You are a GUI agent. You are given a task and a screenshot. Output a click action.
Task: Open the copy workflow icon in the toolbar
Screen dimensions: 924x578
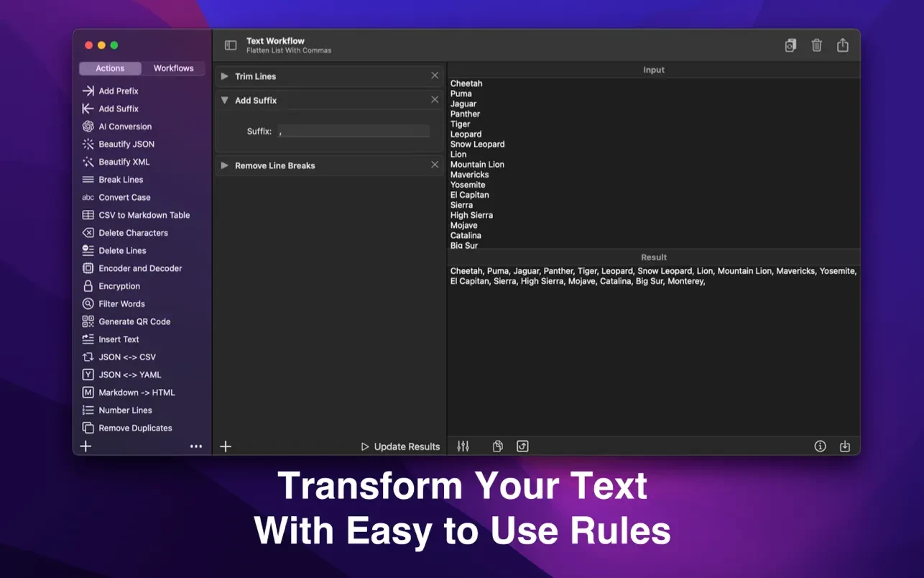click(790, 45)
